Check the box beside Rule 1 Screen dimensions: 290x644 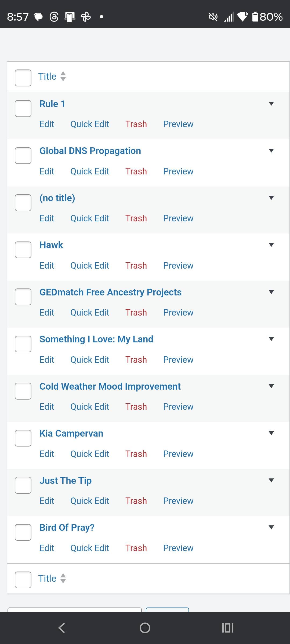(23, 108)
